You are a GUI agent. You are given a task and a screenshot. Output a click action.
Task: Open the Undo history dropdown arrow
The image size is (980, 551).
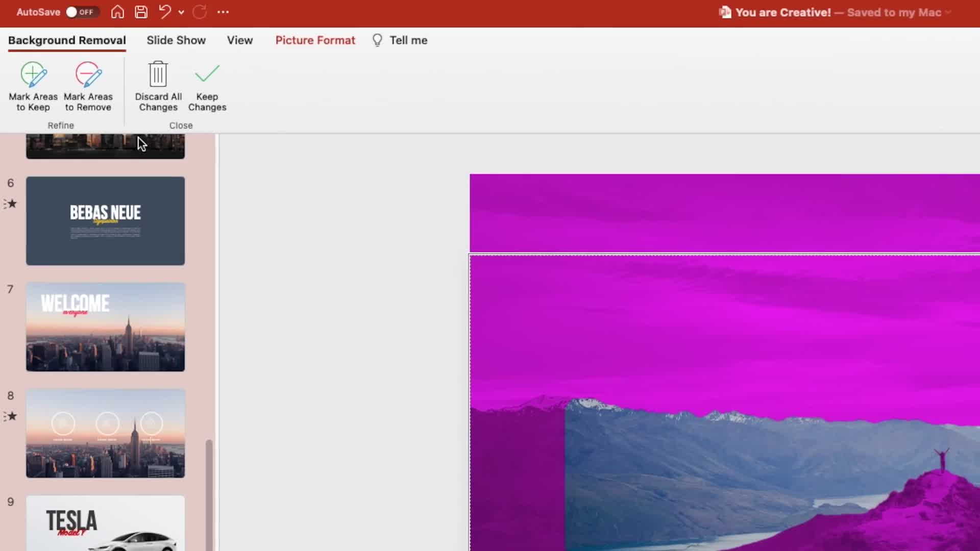181,13
